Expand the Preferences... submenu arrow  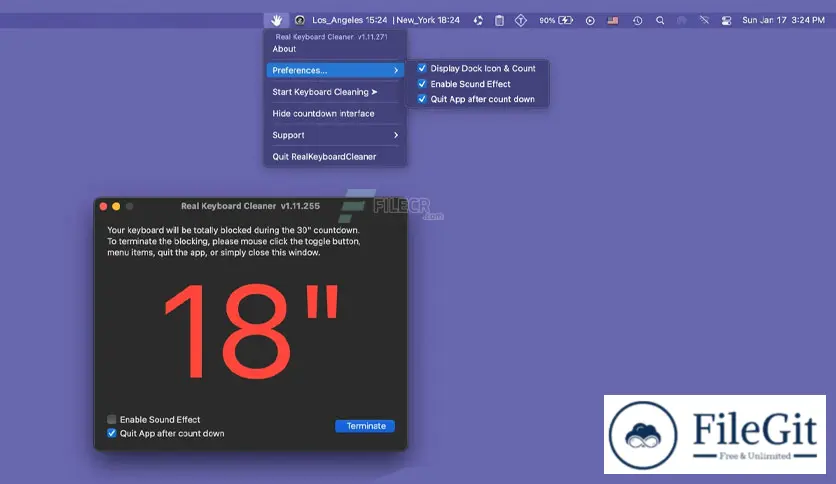coord(396,70)
